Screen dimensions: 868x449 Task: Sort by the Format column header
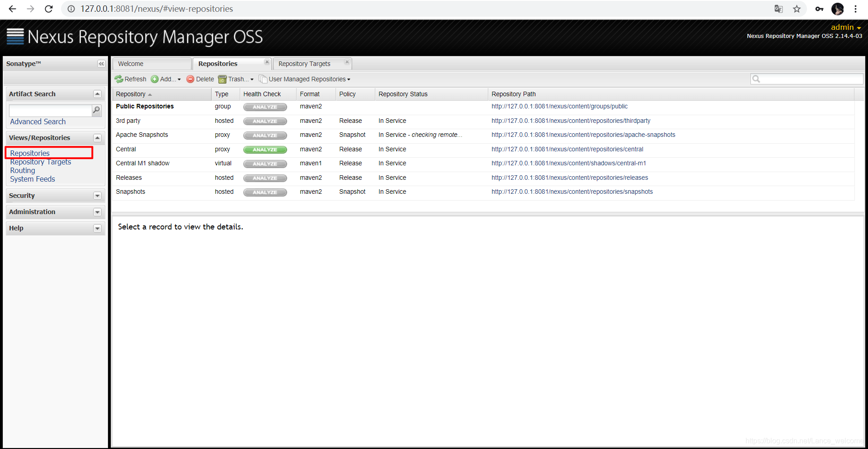click(x=316, y=94)
